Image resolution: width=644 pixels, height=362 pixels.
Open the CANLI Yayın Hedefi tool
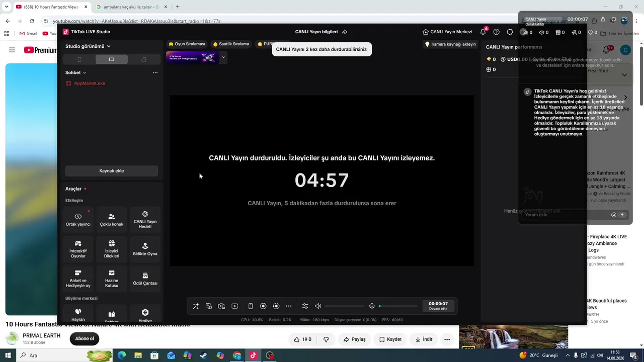[145, 220]
